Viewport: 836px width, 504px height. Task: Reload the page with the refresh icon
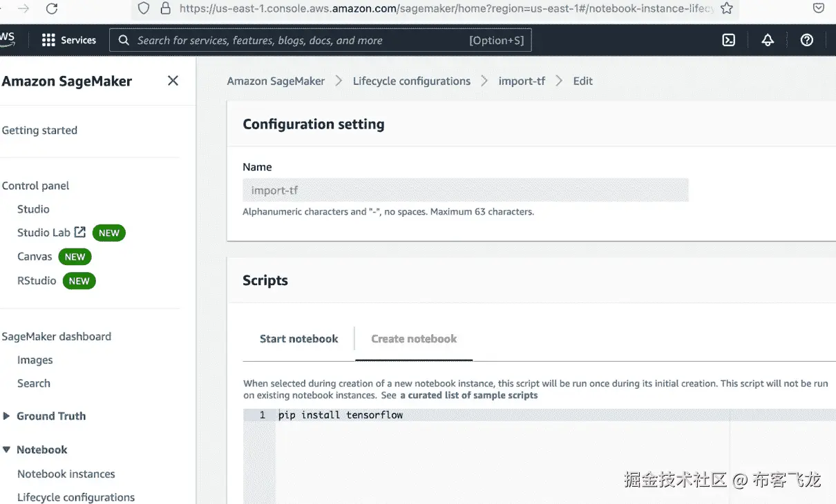[52, 8]
